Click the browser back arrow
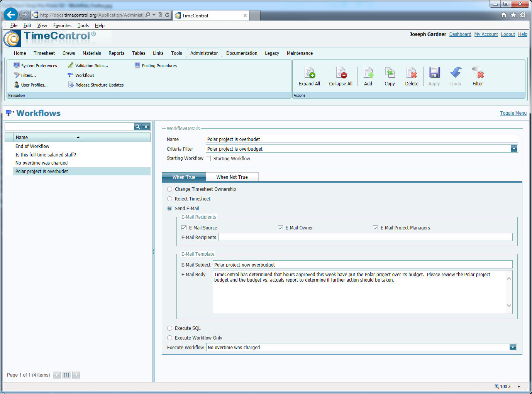The height and width of the screenshot is (394, 532). coord(11,15)
